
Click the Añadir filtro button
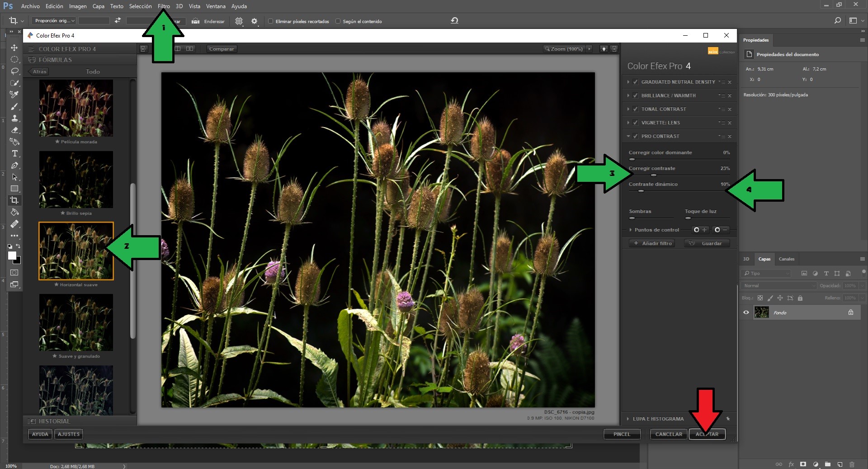pyautogui.click(x=652, y=243)
